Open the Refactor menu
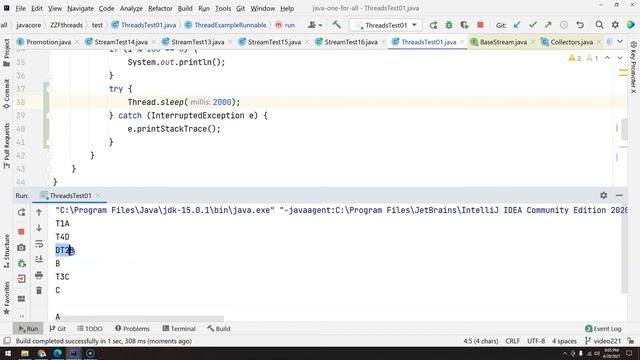Image resolution: width=640 pixels, height=360 pixels. pos(160,8)
